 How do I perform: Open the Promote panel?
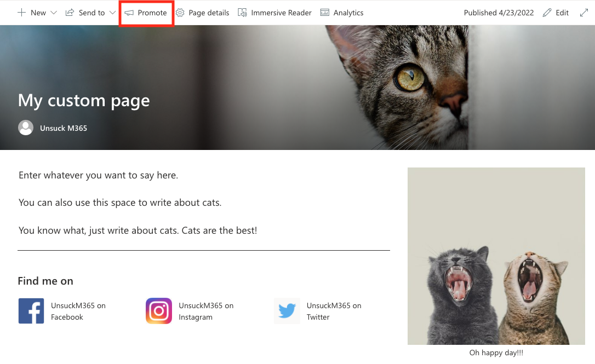146,12
